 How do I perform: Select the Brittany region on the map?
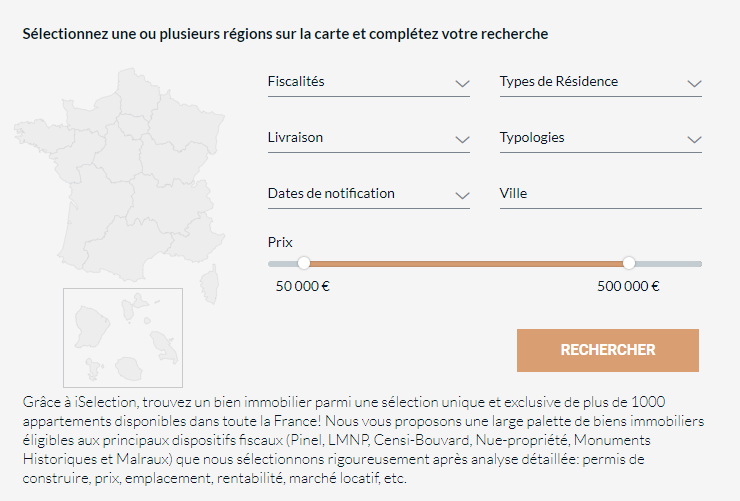40,134
